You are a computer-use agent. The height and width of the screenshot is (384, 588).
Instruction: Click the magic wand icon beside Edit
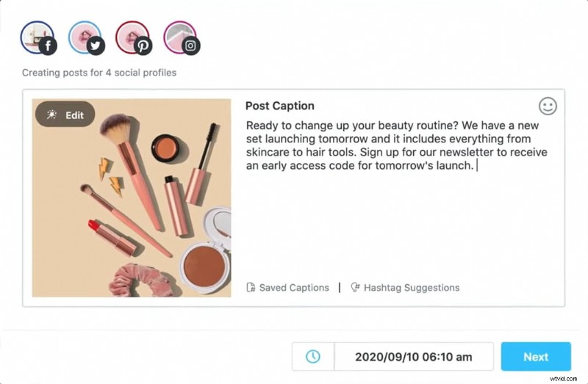[51, 115]
